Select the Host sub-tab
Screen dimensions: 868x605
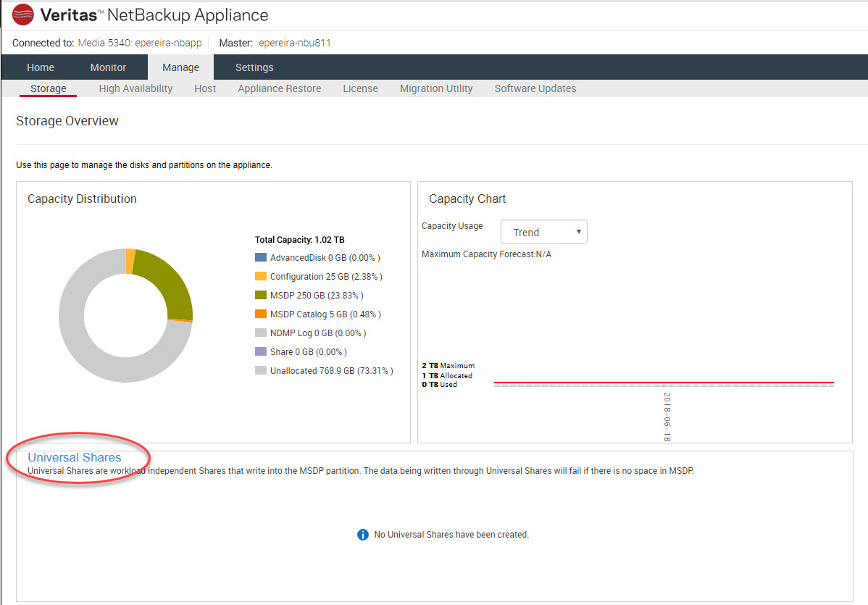point(205,88)
